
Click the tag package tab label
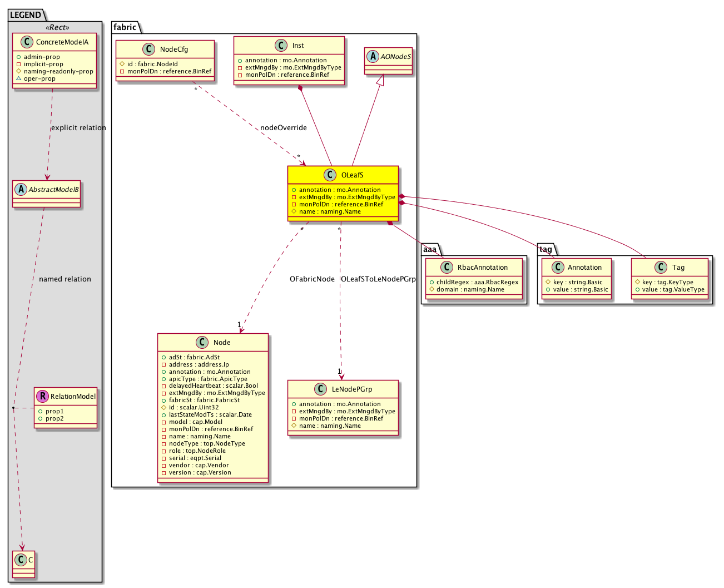(x=546, y=249)
